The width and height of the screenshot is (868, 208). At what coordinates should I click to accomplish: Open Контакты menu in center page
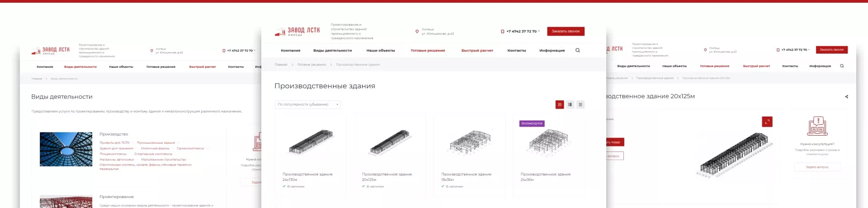coord(517,51)
